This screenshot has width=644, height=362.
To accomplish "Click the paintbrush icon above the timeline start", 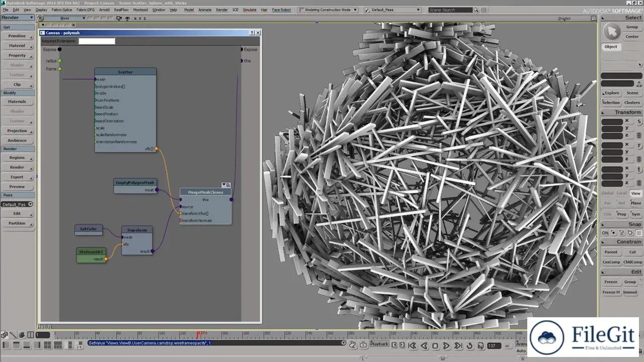I will (x=13, y=335).
